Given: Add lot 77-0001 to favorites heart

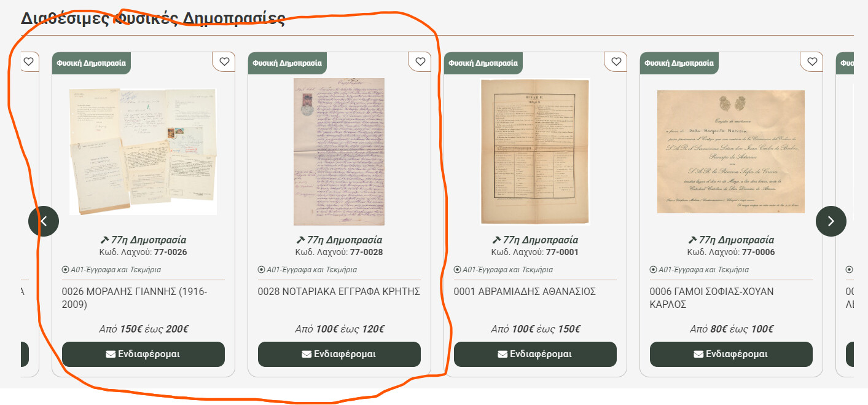Looking at the screenshot, I should (616, 61).
